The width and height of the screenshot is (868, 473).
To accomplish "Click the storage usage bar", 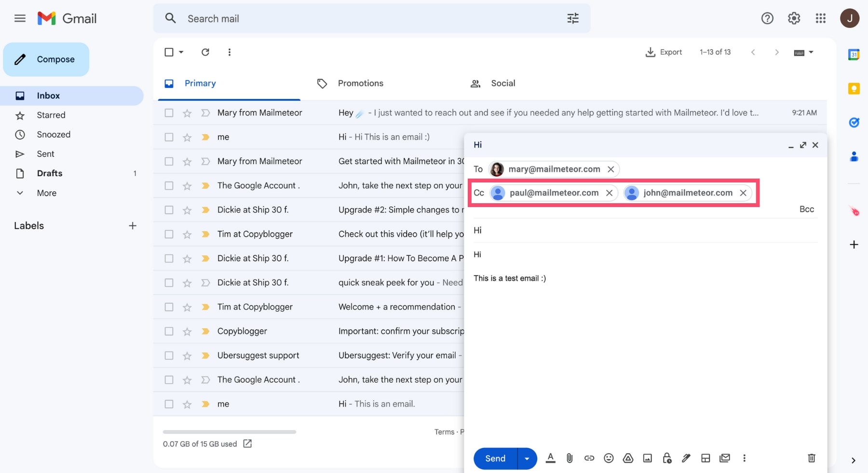I will [x=229, y=432].
